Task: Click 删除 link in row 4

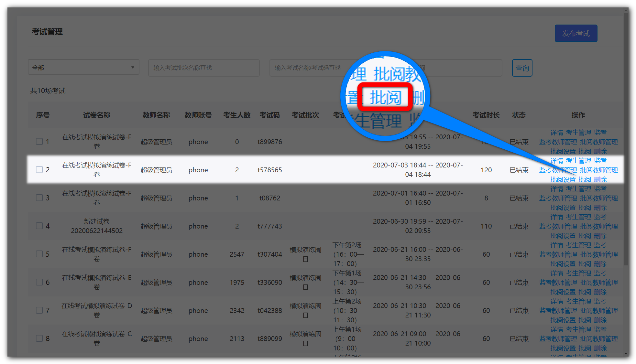Action: [x=600, y=236]
